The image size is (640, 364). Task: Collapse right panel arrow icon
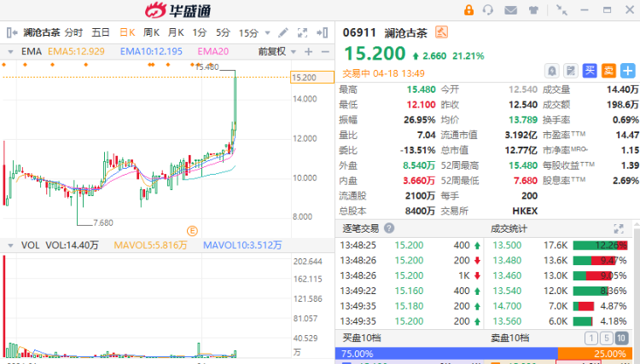pyautogui.click(x=323, y=32)
